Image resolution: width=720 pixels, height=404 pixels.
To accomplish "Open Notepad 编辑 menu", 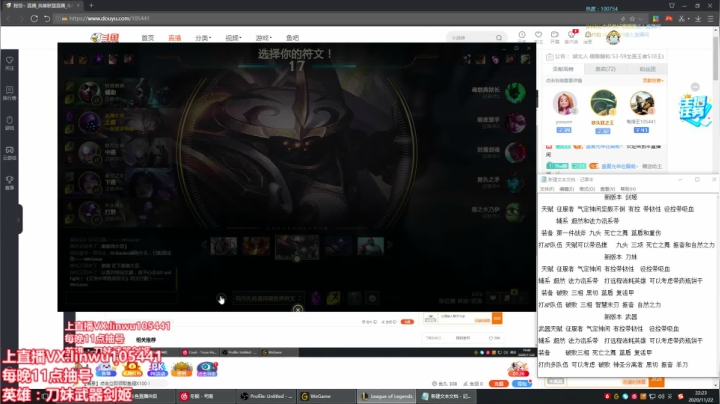I will pyautogui.click(x=566, y=189).
